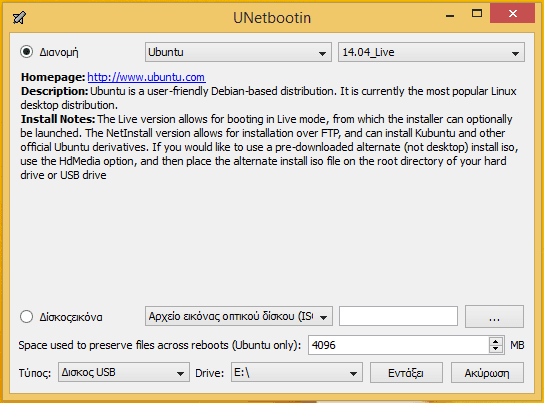Select the Δίσκοςεικόνα radio button
This screenshot has width=544, height=403.
click(x=26, y=317)
